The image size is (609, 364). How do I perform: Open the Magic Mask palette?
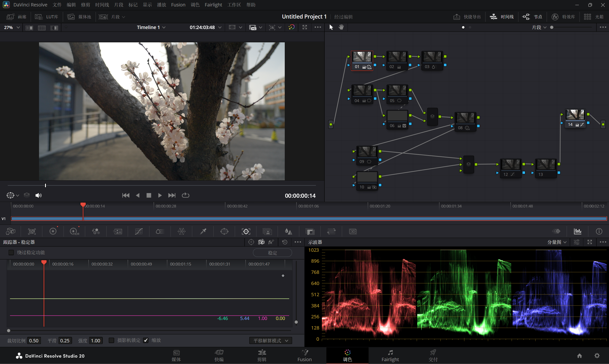pyautogui.click(x=267, y=231)
